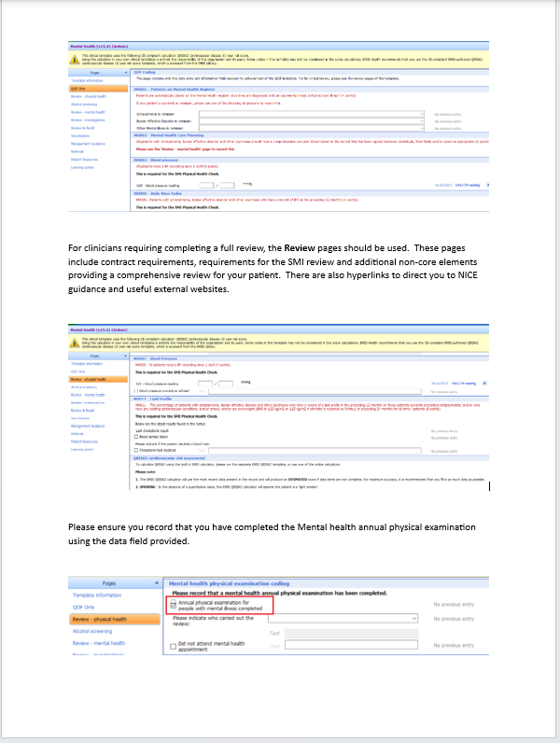
Task: Open QOF Only page in the Lipid Profile screenshot
Action: tap(78, 371)
